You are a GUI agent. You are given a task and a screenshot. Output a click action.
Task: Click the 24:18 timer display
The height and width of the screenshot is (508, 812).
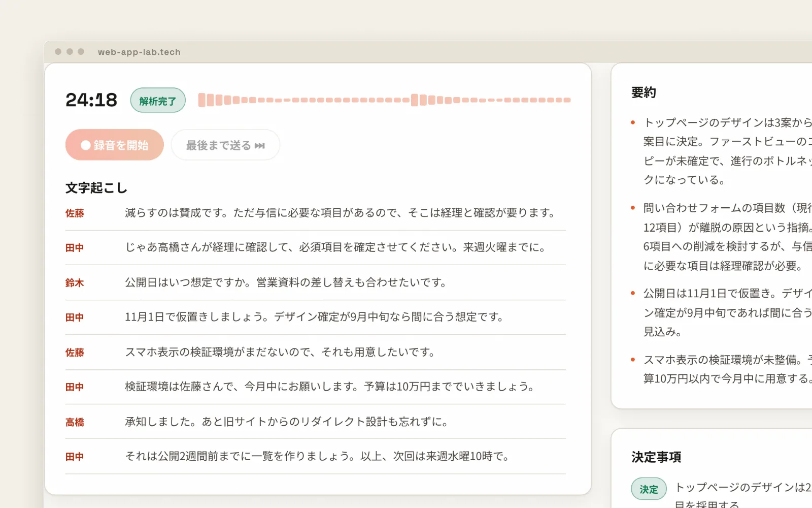(91, 100)
